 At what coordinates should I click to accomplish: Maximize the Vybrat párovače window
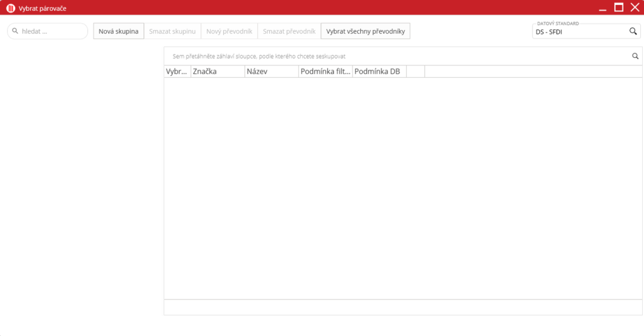(x=619, y=8)
